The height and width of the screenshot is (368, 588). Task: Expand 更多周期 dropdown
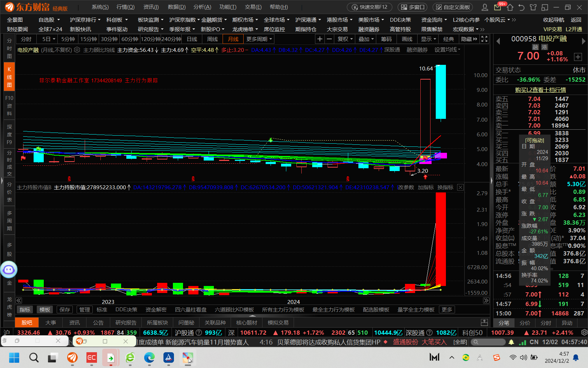(x=259, y=39)
